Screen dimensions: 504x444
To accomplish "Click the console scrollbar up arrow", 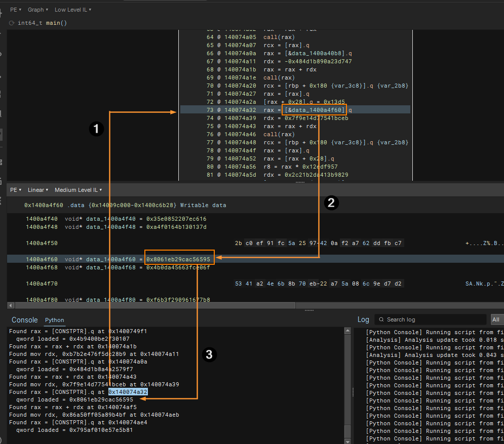I will point(347,331).
